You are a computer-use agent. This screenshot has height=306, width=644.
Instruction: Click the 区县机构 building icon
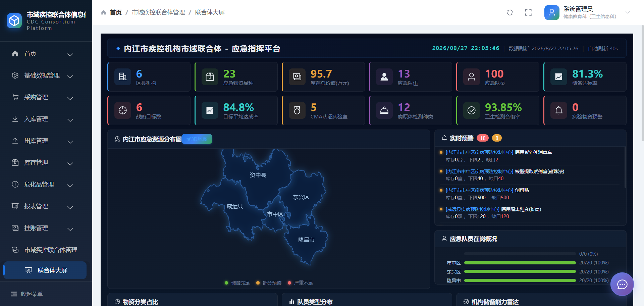coord(123,77)
